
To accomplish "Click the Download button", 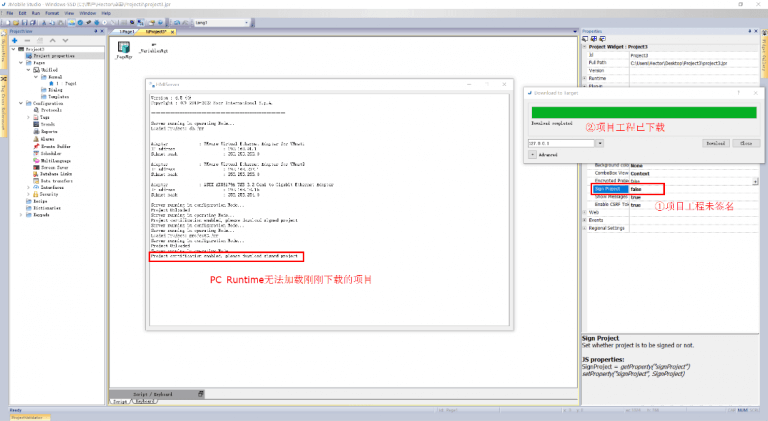I will pos(715,143).
